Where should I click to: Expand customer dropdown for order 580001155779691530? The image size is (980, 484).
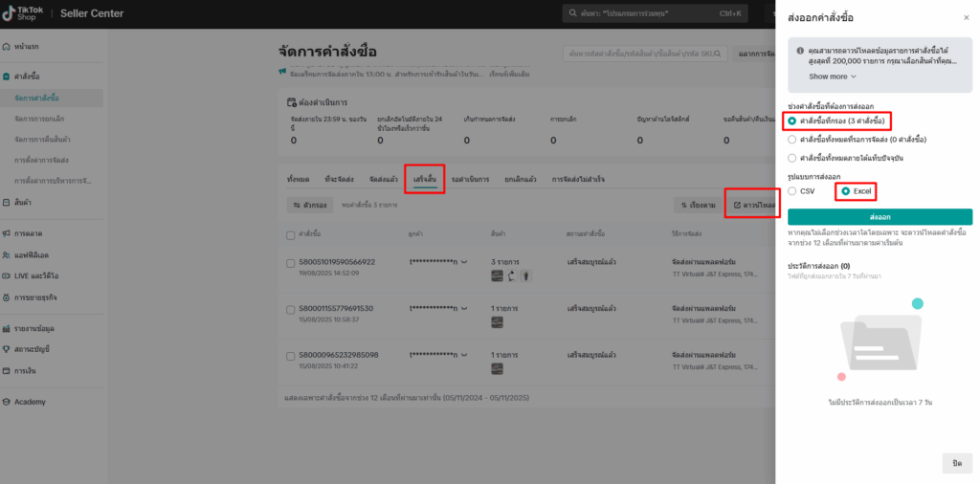463,308
